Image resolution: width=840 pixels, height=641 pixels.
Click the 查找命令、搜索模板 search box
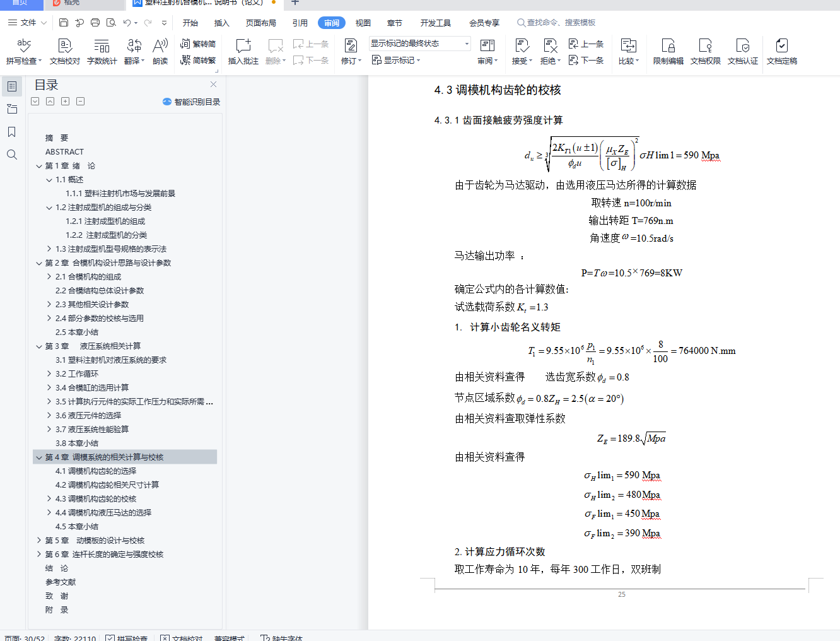click(556, 23)
